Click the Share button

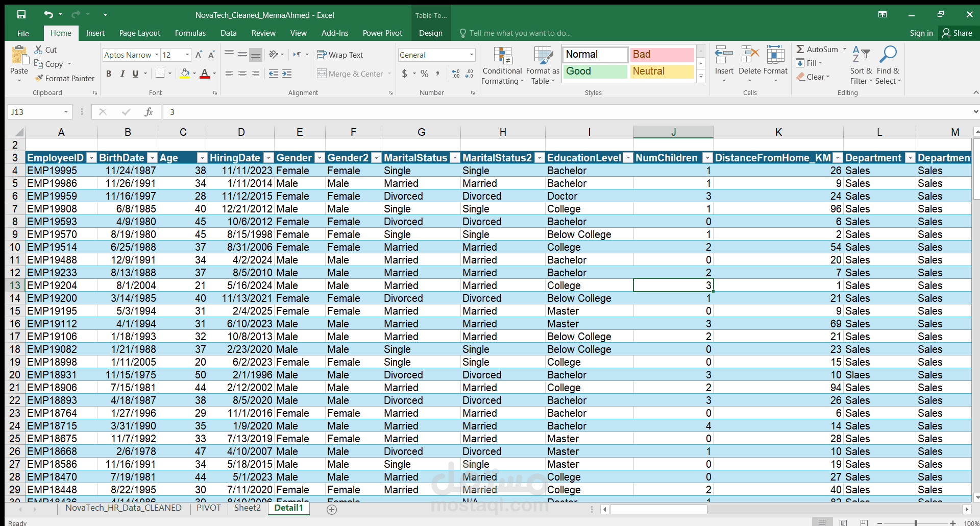tap(958, 33)
